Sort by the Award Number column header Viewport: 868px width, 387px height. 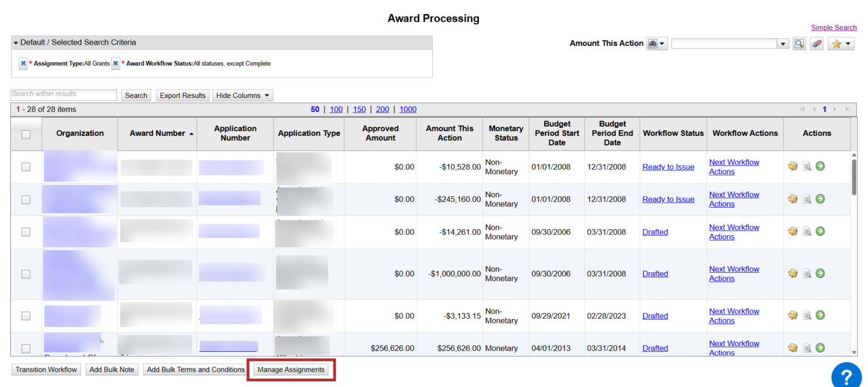tap(157, 134)
